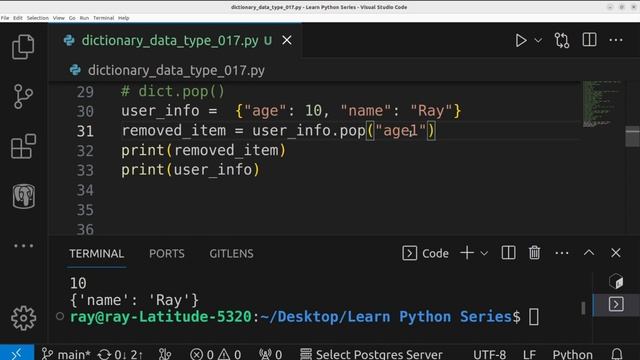Focus the terminal prompt input cursor
640x360 pixels.
click(x=533, y=317)
